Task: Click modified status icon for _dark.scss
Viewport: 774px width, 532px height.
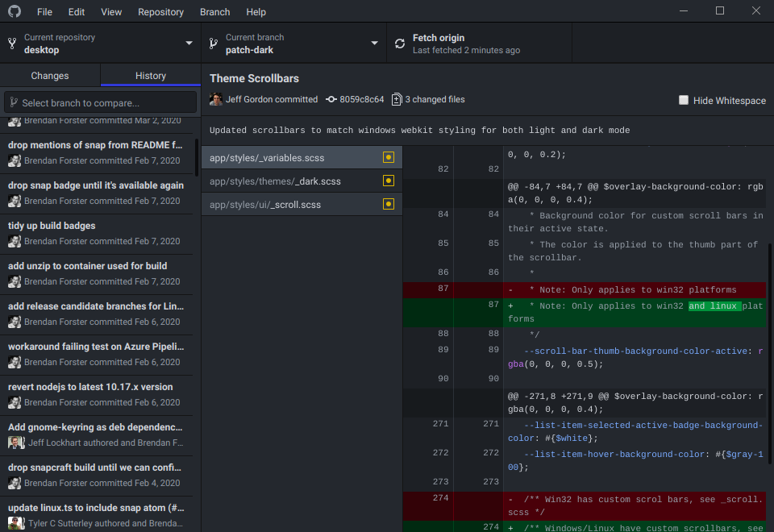Action: coord(389,181)
